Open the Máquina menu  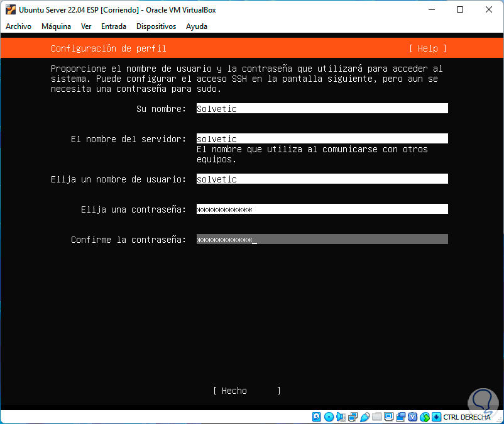click(x=57, y=26)
